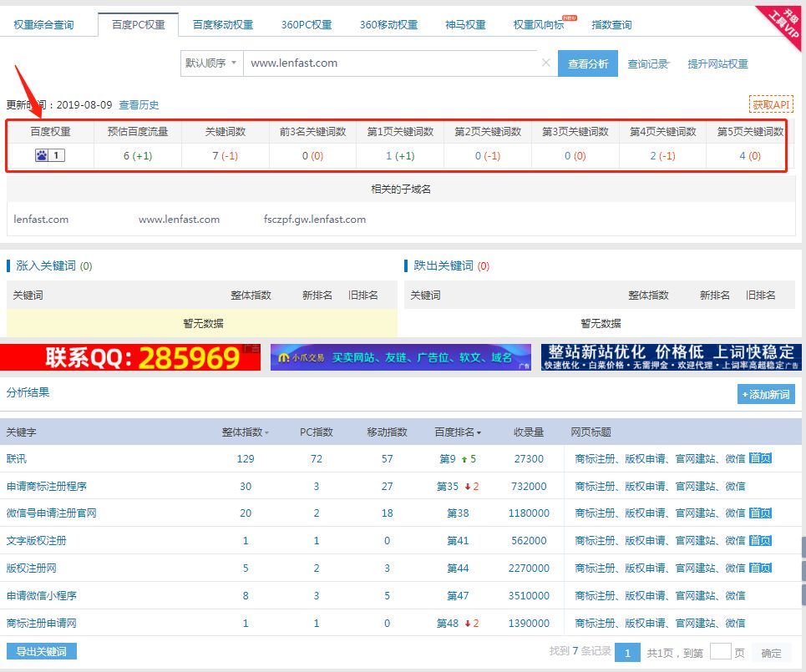The width and height of the screenshot is (806, 672).
Task: Open the 小爪交易 banner ad
Action: pos(401,357)
